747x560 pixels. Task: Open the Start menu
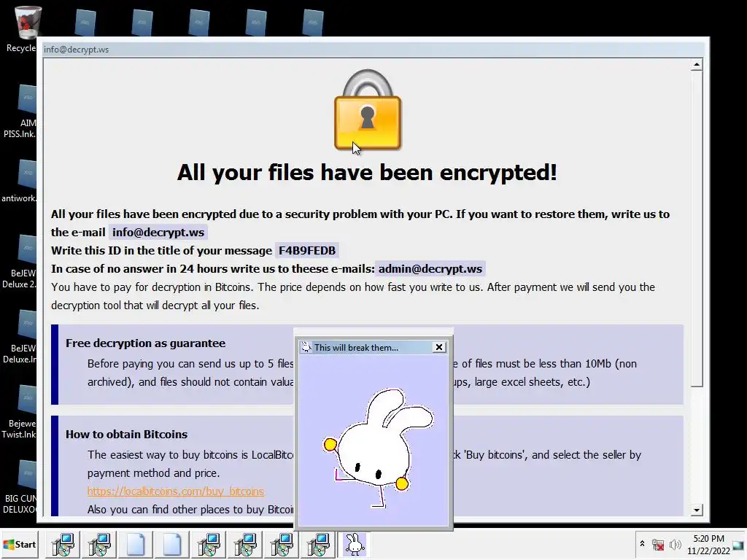point(20,544)
